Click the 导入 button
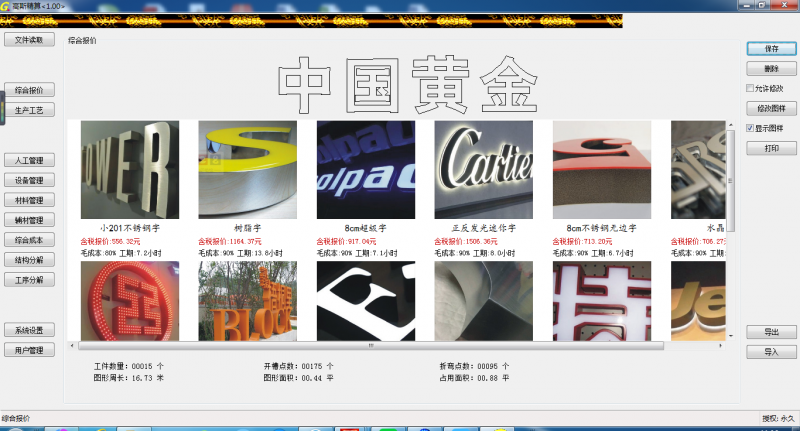Viewport: 800px width, 431px height. [x=771, y=352]
